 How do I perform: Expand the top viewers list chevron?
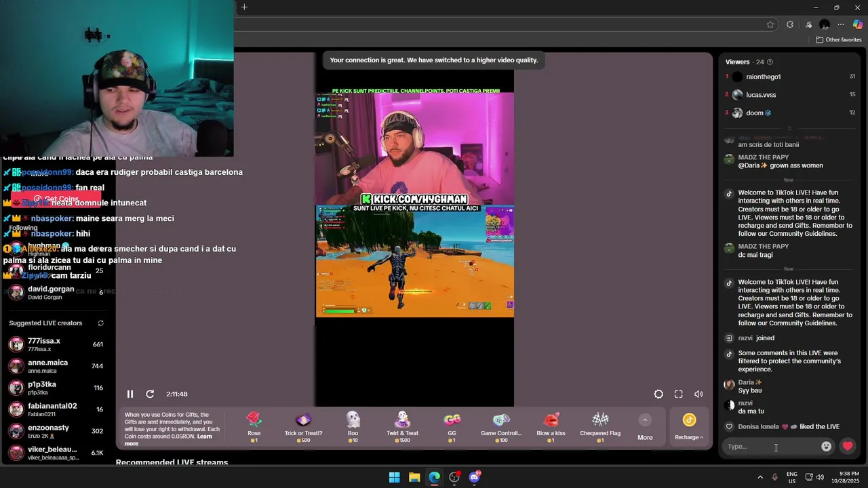(789, 128)
